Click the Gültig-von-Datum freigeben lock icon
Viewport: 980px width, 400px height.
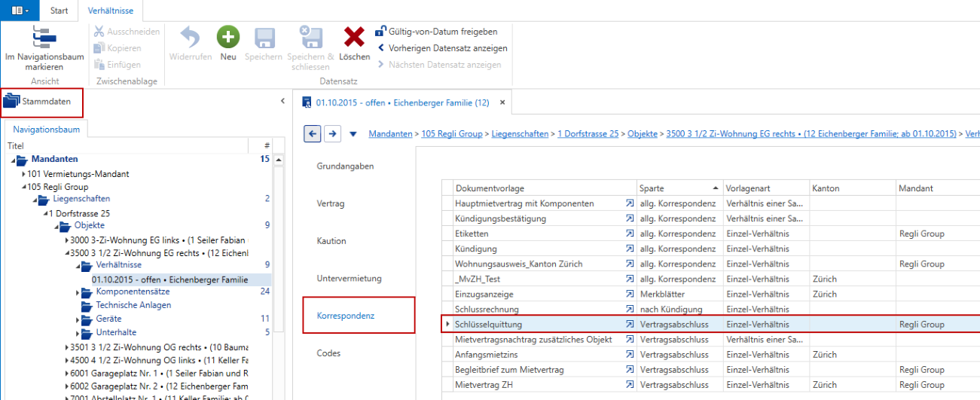(x=380, y=31)
